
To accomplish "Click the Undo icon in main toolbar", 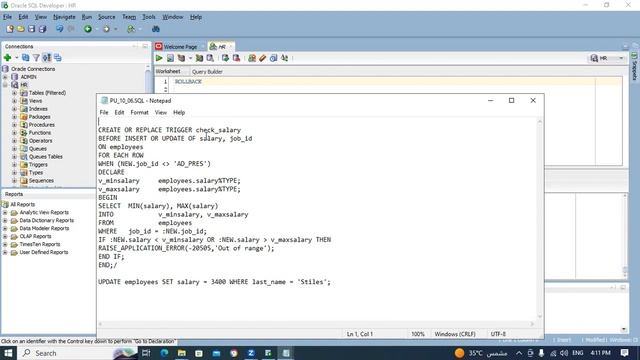I will pos(60,29).
